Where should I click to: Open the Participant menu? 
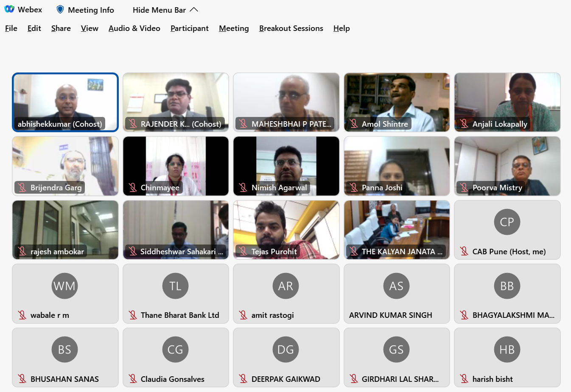(x=189, y=28)
